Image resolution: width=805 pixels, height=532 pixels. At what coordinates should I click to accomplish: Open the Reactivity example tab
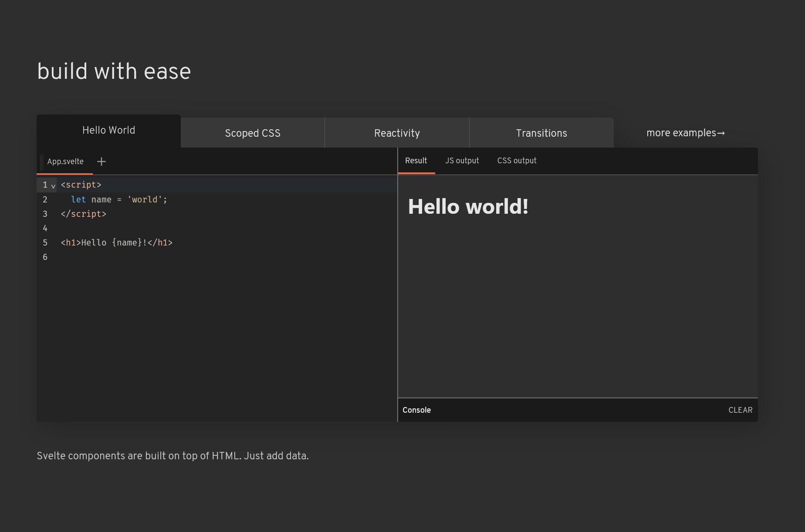[397, 133]
